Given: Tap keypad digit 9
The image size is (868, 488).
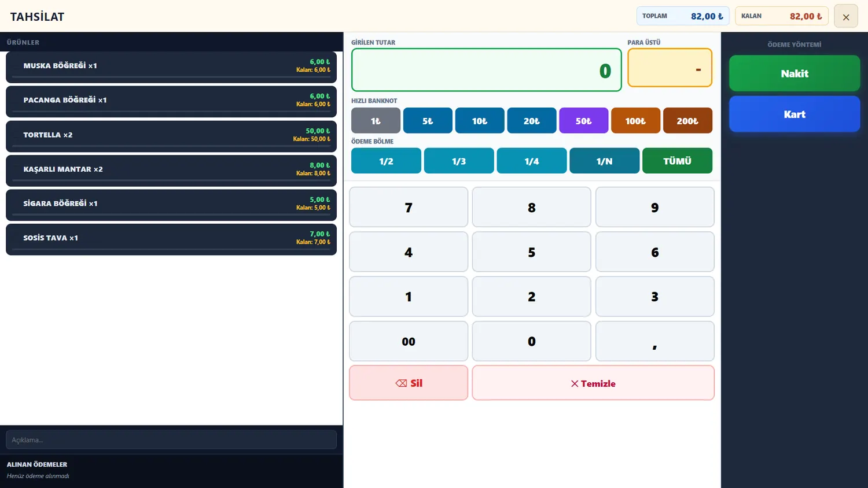Looking at the screenshot, I should 655,207.
